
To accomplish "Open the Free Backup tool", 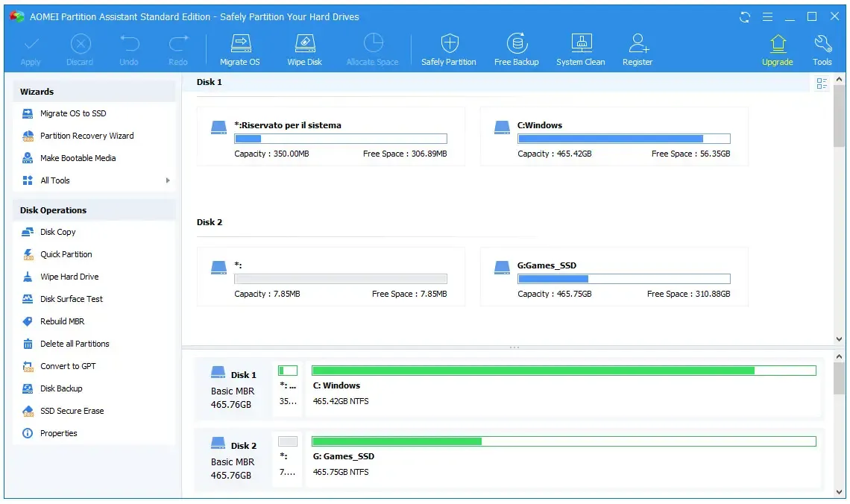I will [516, 49].
